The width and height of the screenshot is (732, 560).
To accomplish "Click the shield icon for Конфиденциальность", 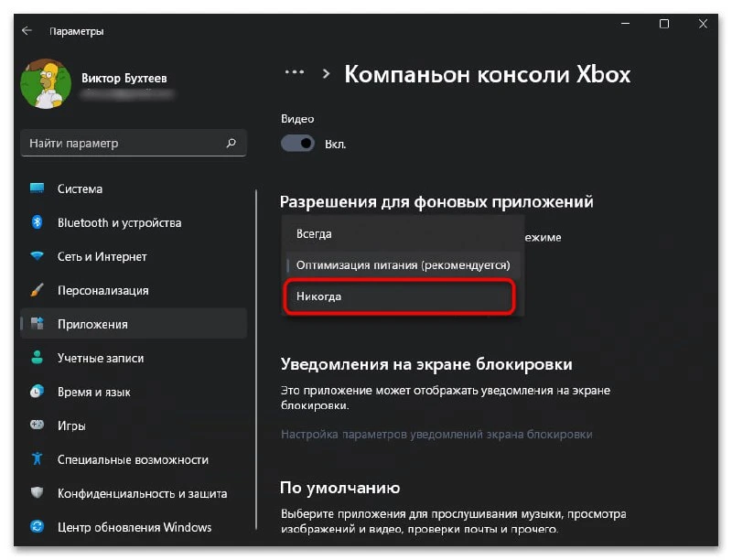I will [37, 493].
